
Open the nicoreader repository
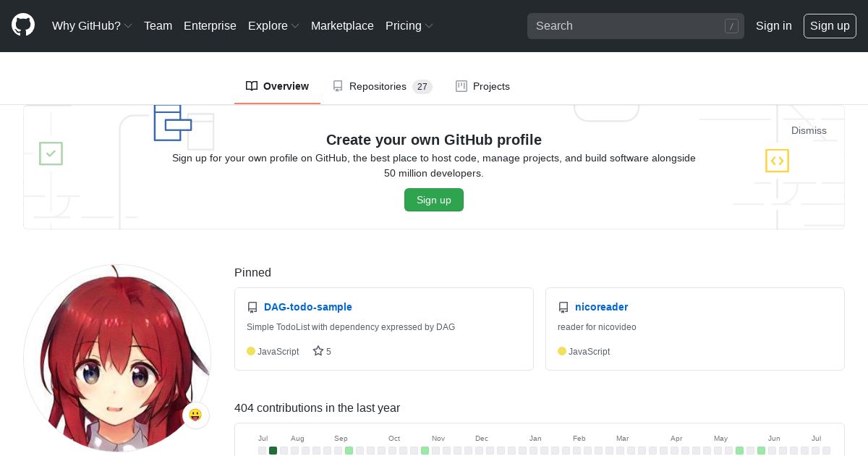tap(602, 307)
